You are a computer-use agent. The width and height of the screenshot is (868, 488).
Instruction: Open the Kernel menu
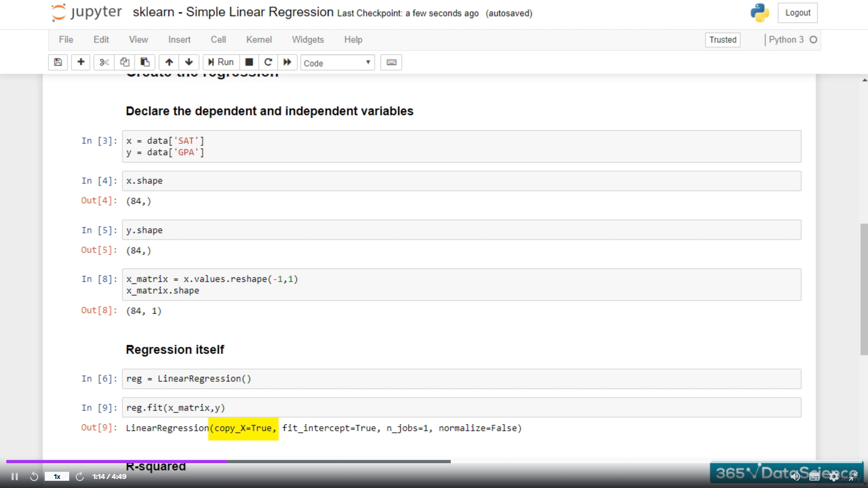click(259, 40)
